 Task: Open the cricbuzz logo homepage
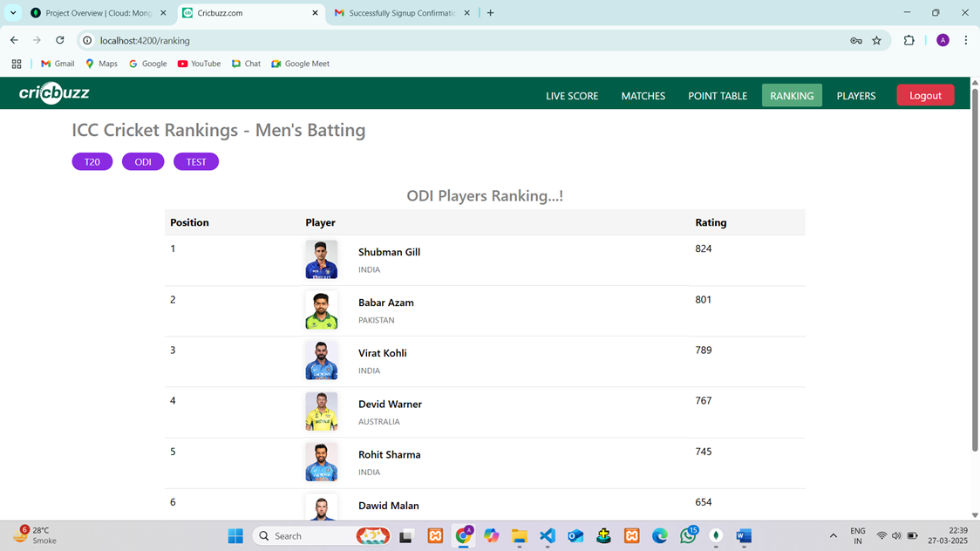(x=52, y=93)
